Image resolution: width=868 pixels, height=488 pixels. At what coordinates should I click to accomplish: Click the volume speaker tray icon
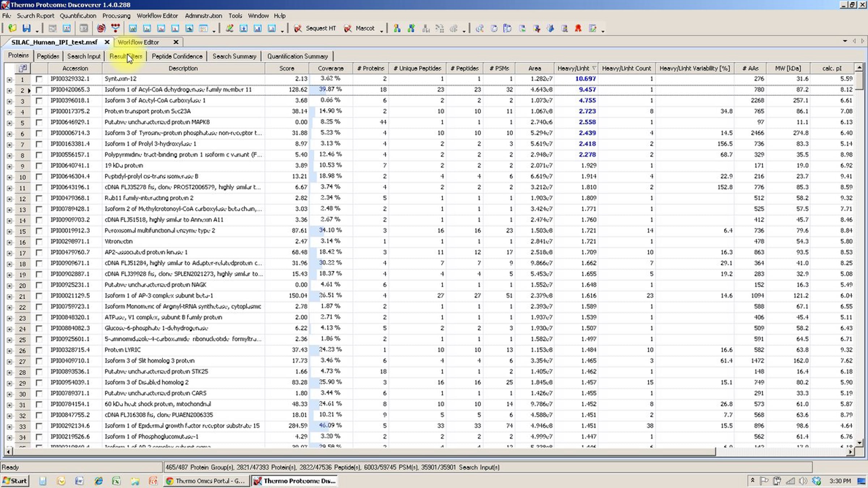pos(803,481)
